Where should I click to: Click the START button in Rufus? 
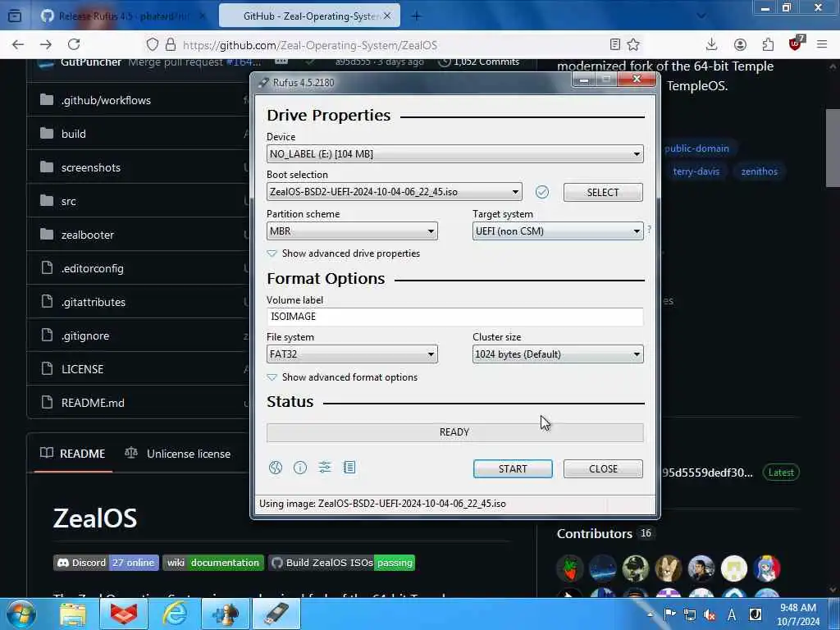(x=513, y=468)
